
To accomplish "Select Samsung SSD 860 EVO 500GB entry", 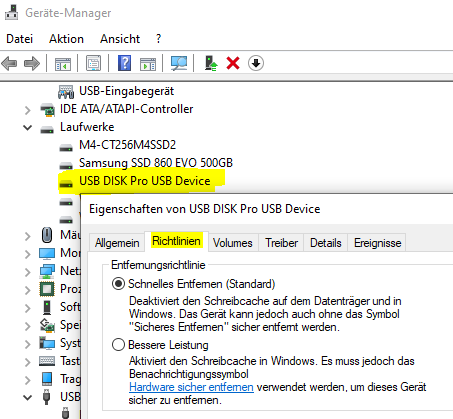I will click(156, 163).
